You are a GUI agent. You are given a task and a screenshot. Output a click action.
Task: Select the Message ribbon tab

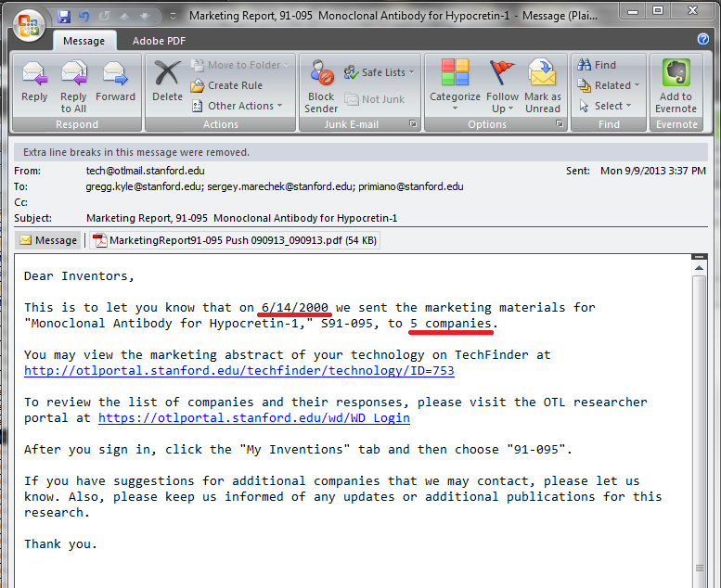84,41
